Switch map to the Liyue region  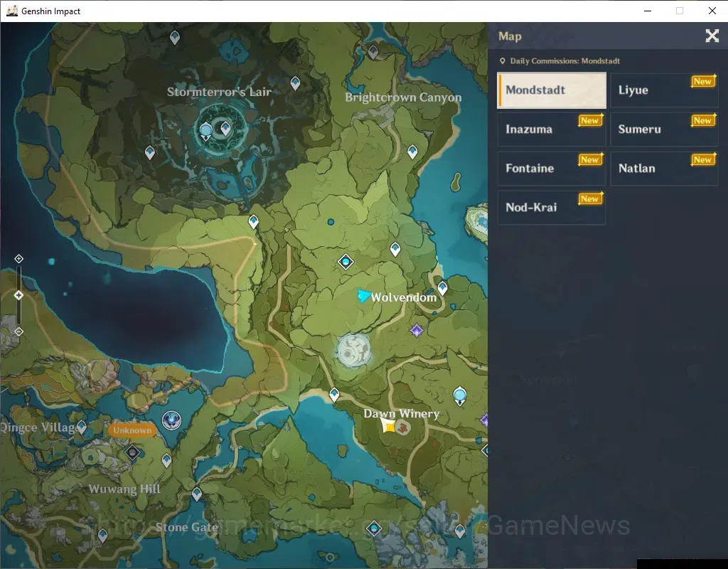click(x=665, y=90)
